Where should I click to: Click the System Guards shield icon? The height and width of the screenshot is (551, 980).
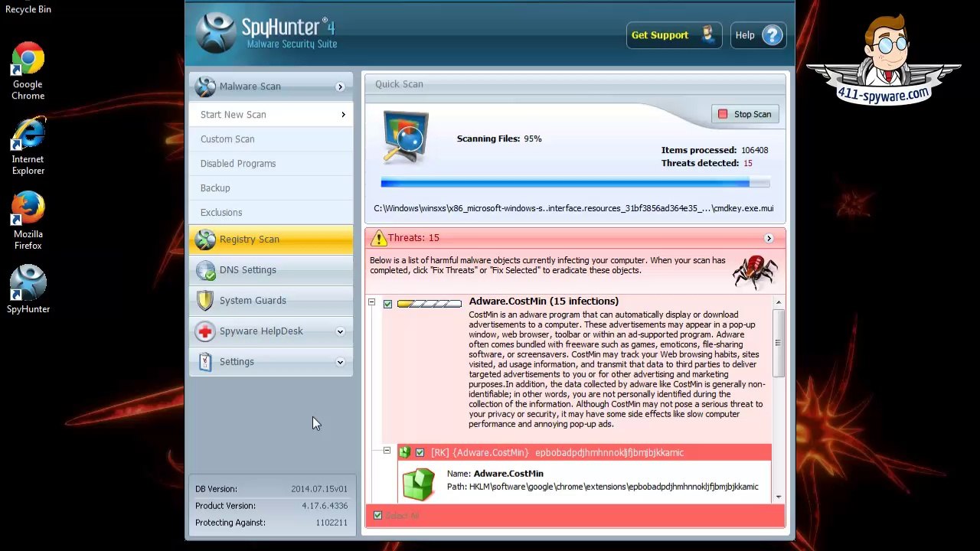pyautogui.click(x=205, y=301)
